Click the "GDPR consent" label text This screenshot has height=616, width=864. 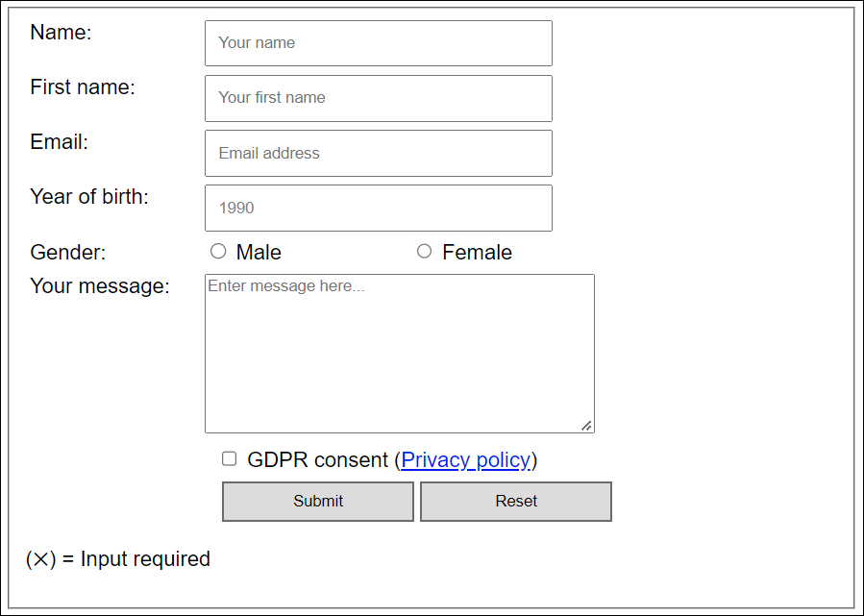tap(317, 460)
